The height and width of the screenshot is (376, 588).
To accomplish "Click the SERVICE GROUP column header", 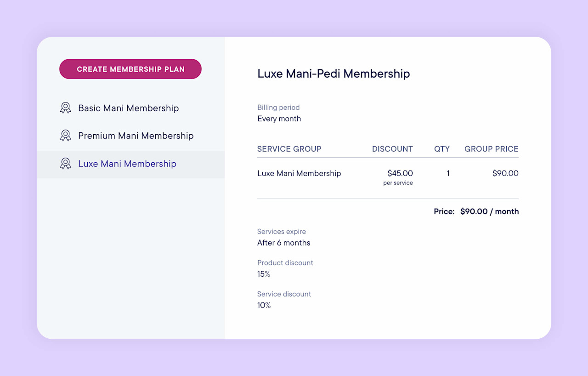I will [x=289, y=149].
